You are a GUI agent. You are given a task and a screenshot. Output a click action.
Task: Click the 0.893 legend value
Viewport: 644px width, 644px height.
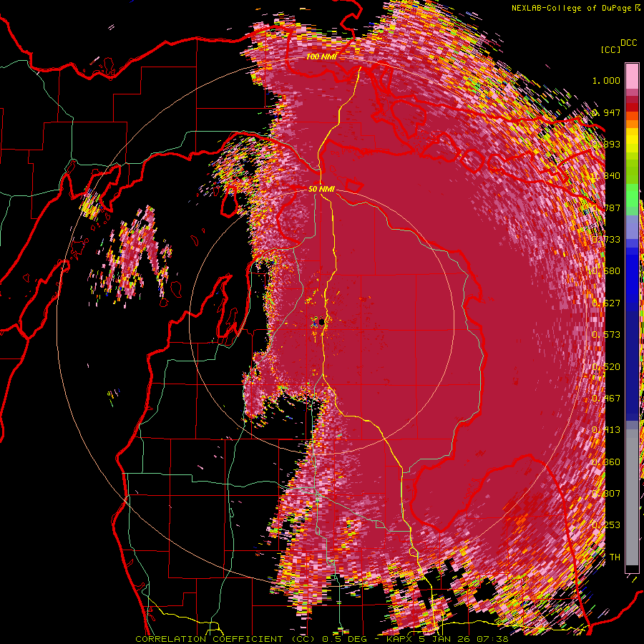click(x=606, y=144)
